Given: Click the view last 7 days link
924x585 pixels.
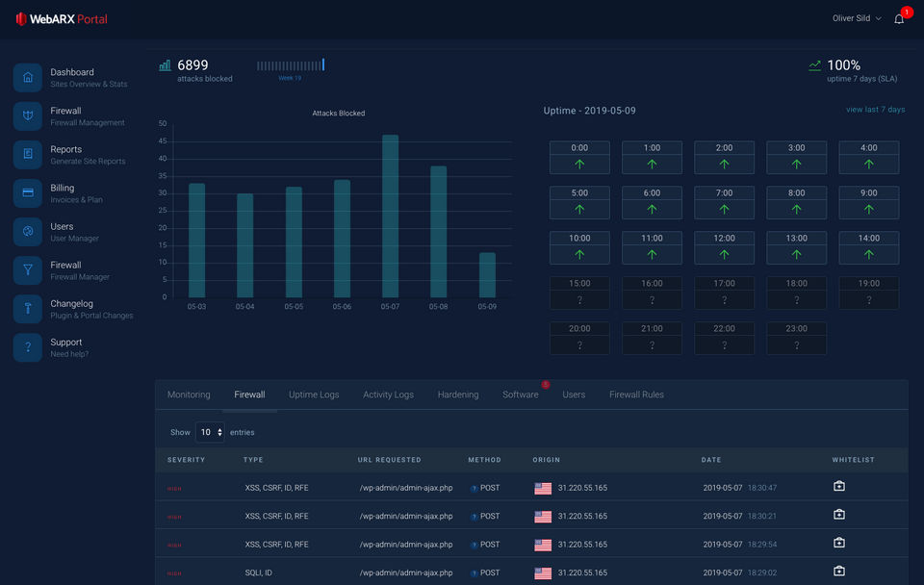Looking at the screenshot, I should coord(875,110).
